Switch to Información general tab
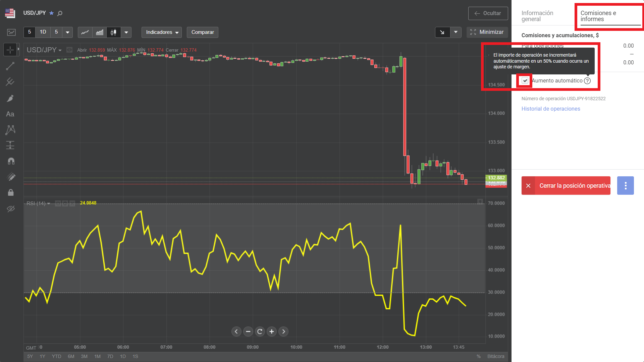The height and width of the screenshot is (362, 644). pos(537,16)
